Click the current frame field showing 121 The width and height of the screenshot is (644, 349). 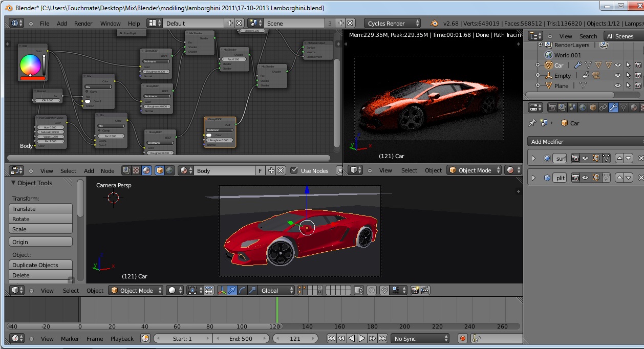(x=295, y=338)
